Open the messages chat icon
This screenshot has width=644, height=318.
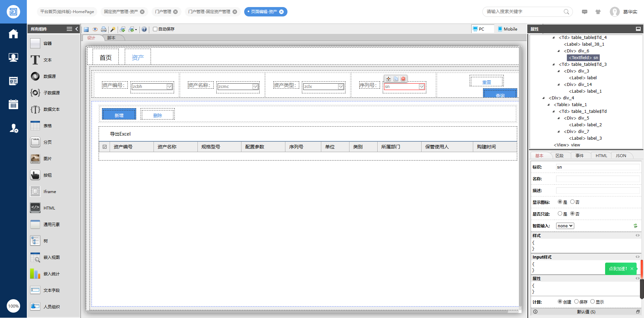click(585, 12)
